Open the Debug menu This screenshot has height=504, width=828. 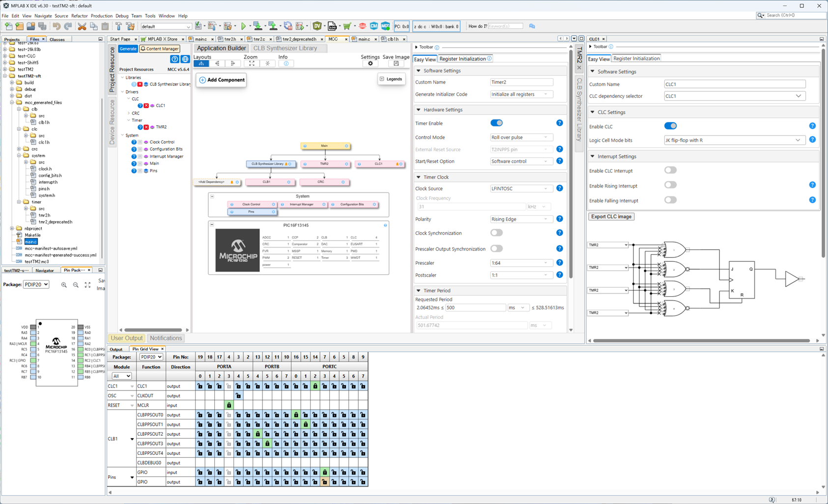click(x=122, y=16)
